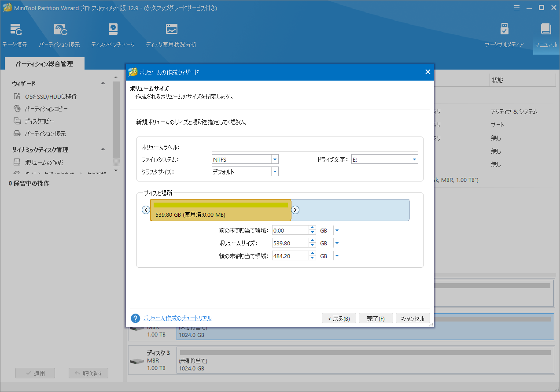Image resolution: width=560 pixels, height=392 pixels.
Task: Open the ボリューム作成のチュートリアル link
Action: 178,318
